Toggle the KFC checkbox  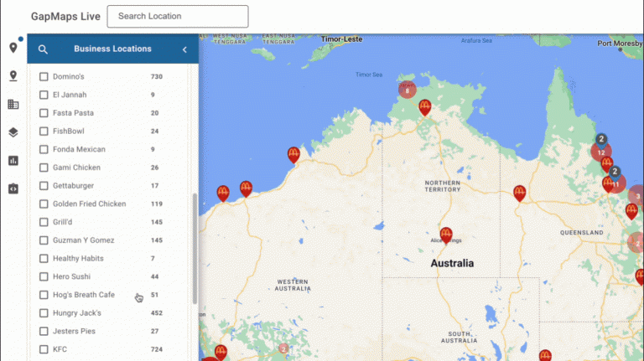click(44, 349)
